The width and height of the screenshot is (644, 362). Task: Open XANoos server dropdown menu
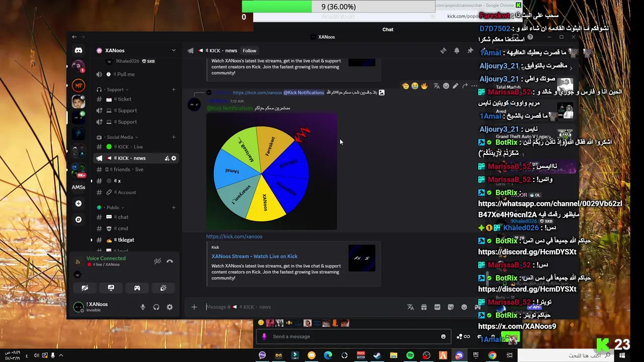click(174, 50)
